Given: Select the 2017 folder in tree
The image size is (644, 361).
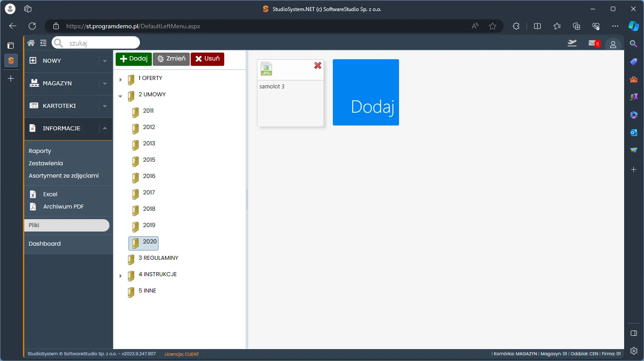Looking at the screenshot, I should [x=149, y=193].
